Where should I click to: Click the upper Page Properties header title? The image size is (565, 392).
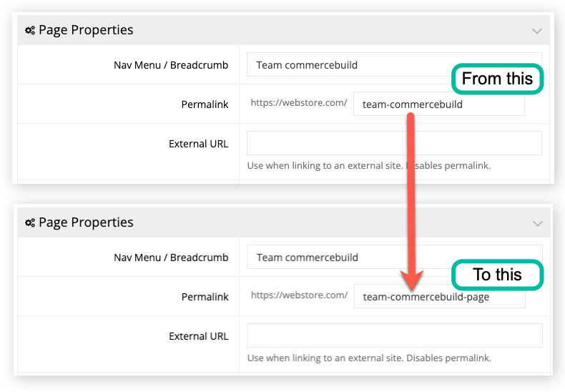click(86, 30)
